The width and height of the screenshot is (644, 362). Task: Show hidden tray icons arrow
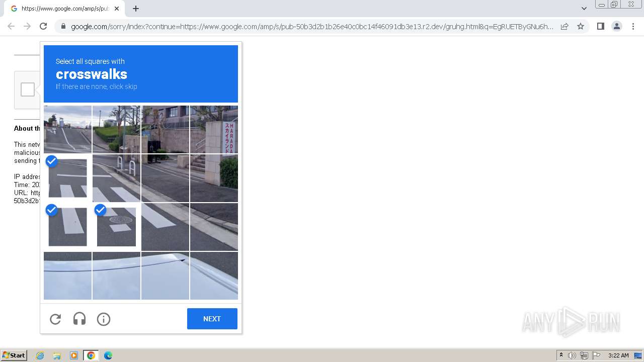[561, 355]
